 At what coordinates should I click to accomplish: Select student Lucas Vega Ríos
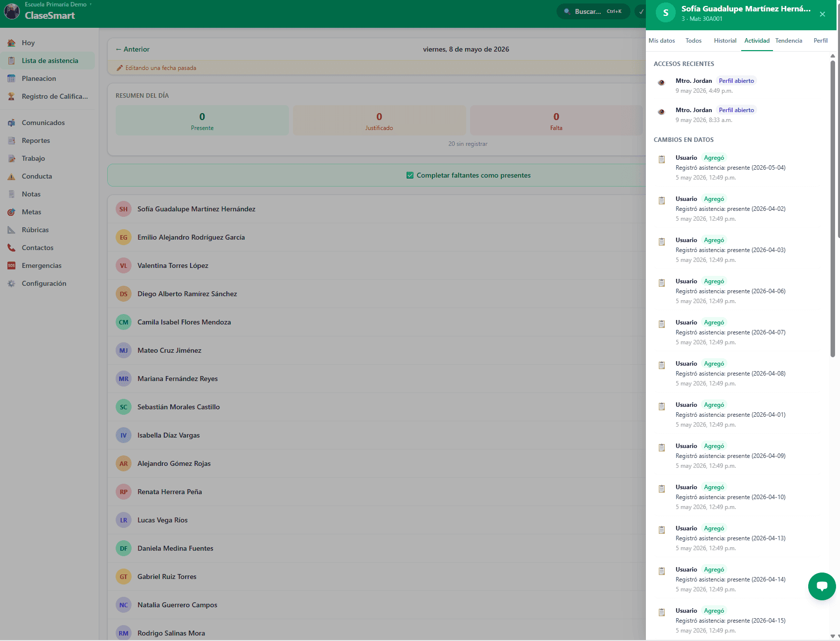click(377, 520)
